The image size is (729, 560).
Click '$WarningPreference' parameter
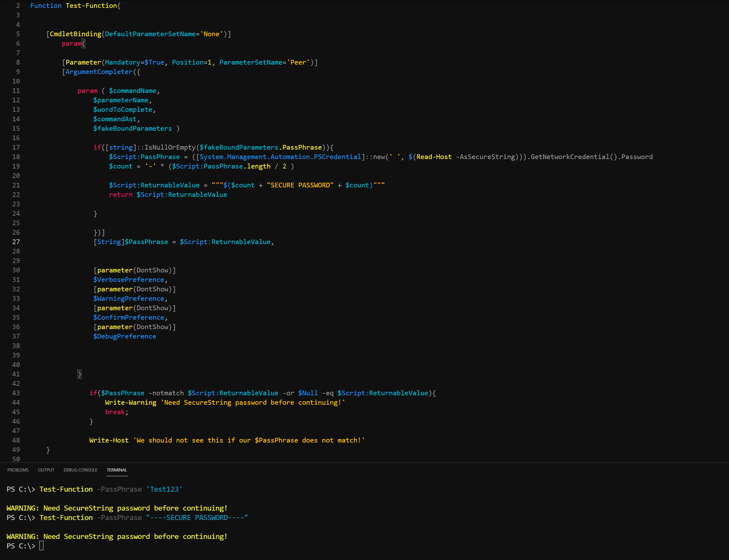tap(129, 299)
